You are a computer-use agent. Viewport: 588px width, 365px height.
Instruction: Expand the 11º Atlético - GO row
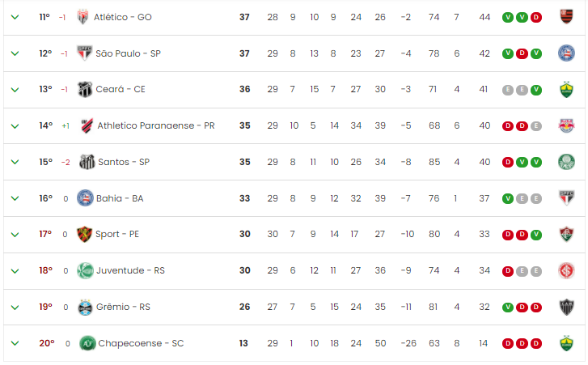click(15, 17)
